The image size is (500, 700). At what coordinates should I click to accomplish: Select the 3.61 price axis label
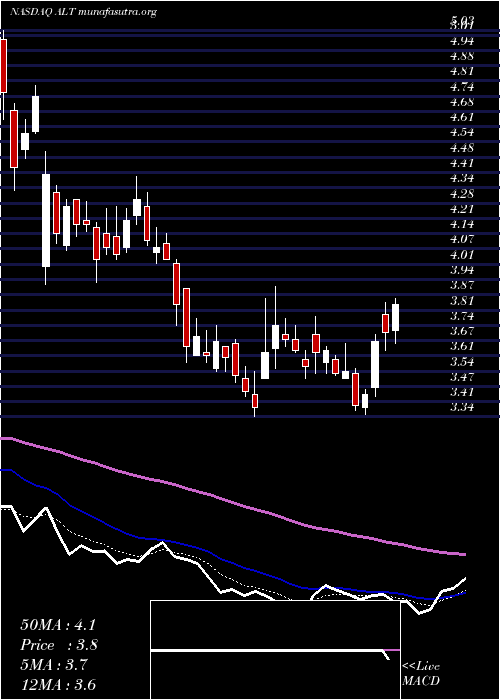click(x=462, y=346)
